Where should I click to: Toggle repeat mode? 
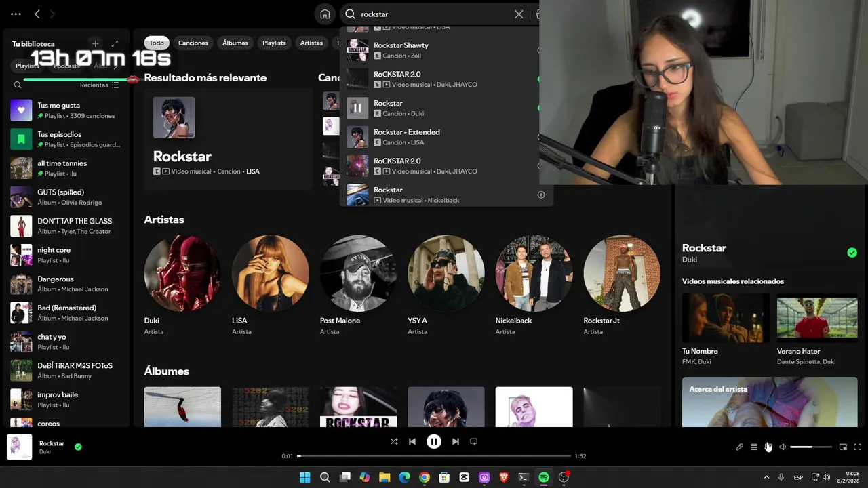pyautogui.click(x=474, y=441)
